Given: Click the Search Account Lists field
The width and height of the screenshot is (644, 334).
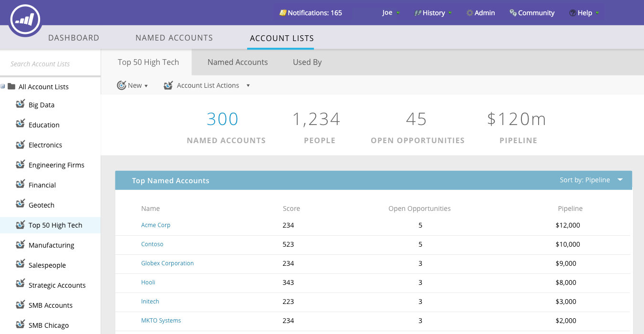Looking at the screenshot, I should pyautogui.click(x=50, y=63).
